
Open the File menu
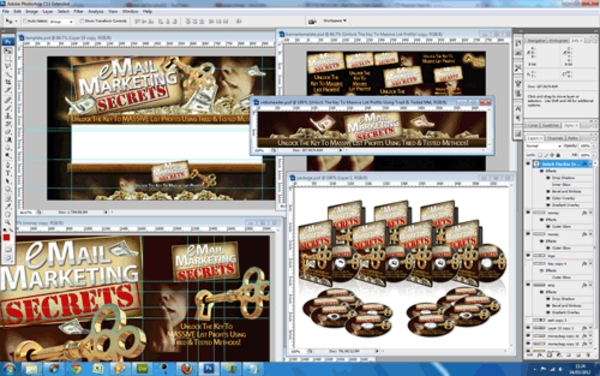pos(5,11)
